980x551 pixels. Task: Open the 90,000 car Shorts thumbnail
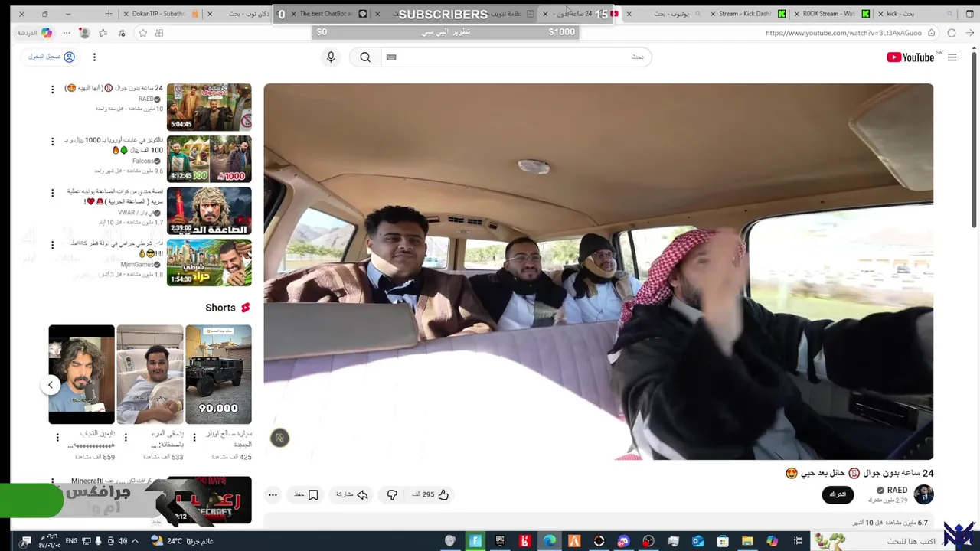pyautogui.click(x=218, y=374)
